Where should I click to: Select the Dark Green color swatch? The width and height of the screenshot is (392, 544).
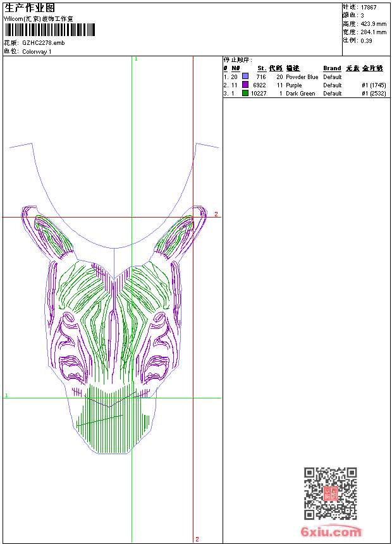coord(245,93)
